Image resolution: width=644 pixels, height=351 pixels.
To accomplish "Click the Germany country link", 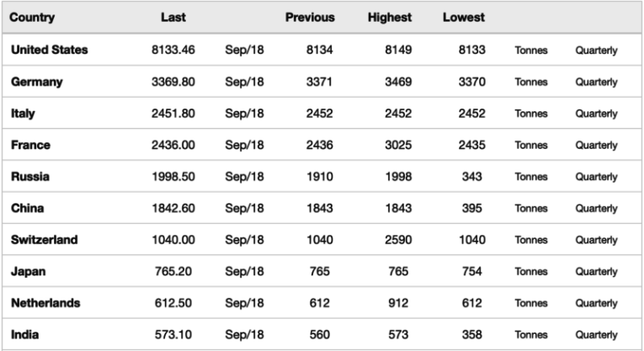I will (x=36, y=82).
